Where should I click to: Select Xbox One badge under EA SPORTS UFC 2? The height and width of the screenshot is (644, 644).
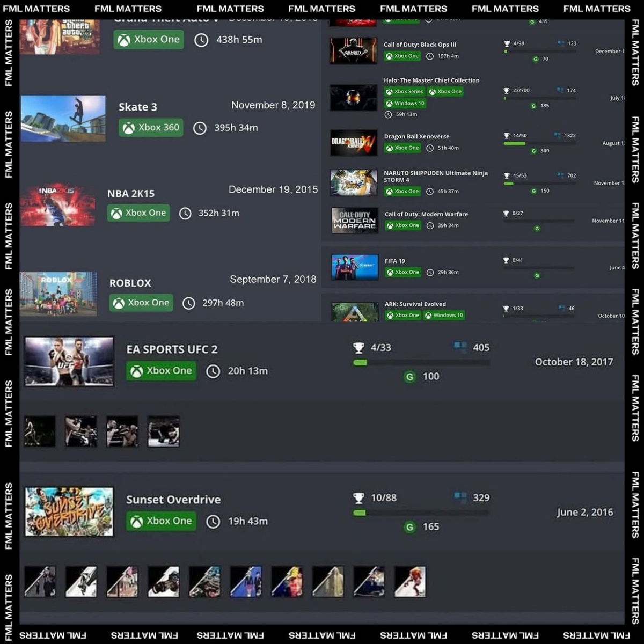(x=161, y=371)
